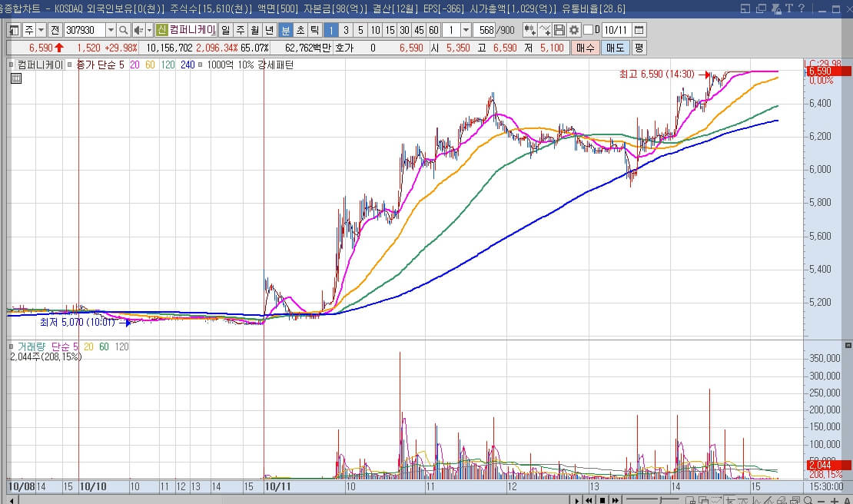Click the 매도 sell button
Image resolution: width=853 pixels, height=504 pixels.
[x=616, y=48]
